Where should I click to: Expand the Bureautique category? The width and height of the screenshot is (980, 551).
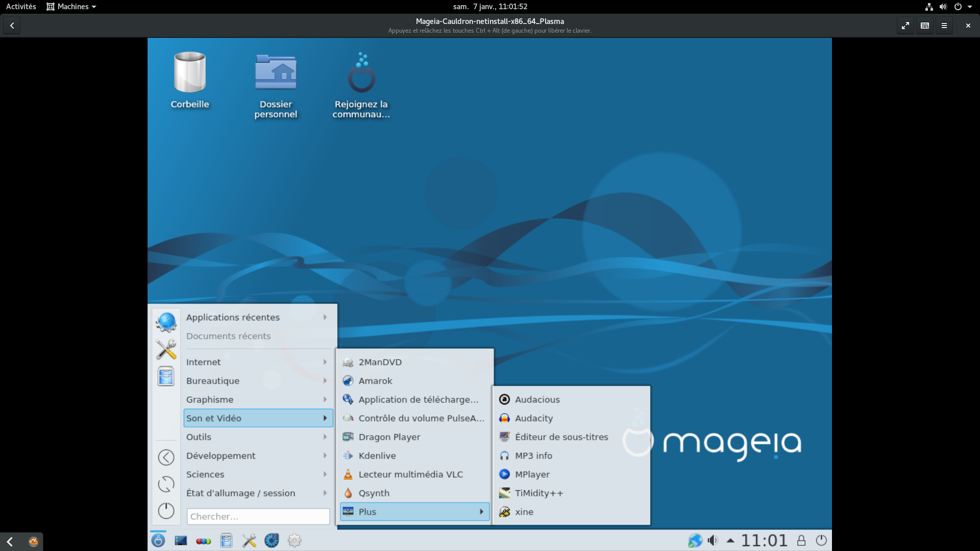258,381
